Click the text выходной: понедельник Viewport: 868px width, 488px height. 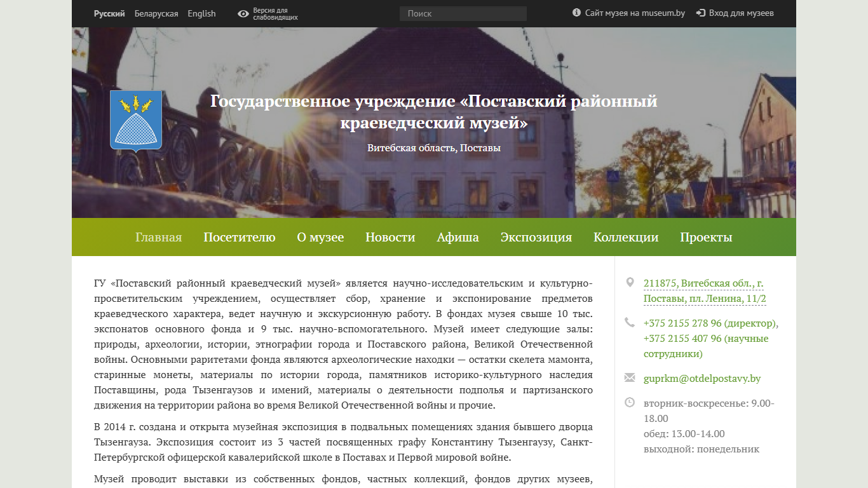pyautogui.click(x=702, y=449)
